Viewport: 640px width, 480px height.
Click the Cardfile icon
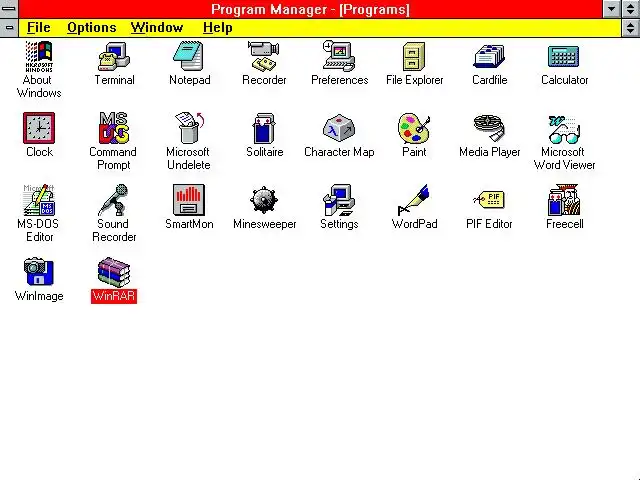tap(489, 56)
